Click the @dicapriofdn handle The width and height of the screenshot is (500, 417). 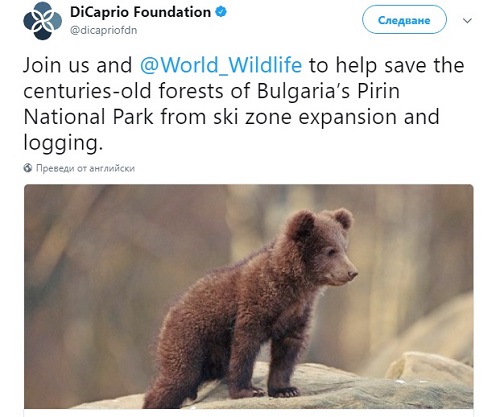pos(103,30)
